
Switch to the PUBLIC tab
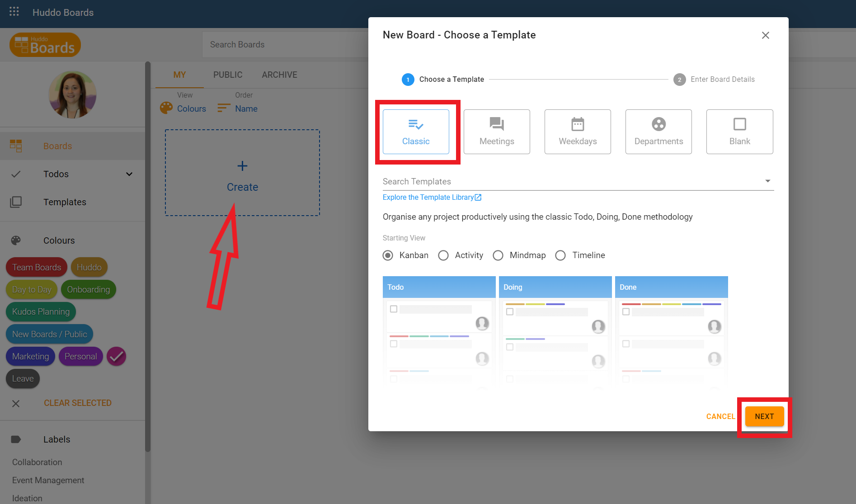228,75
